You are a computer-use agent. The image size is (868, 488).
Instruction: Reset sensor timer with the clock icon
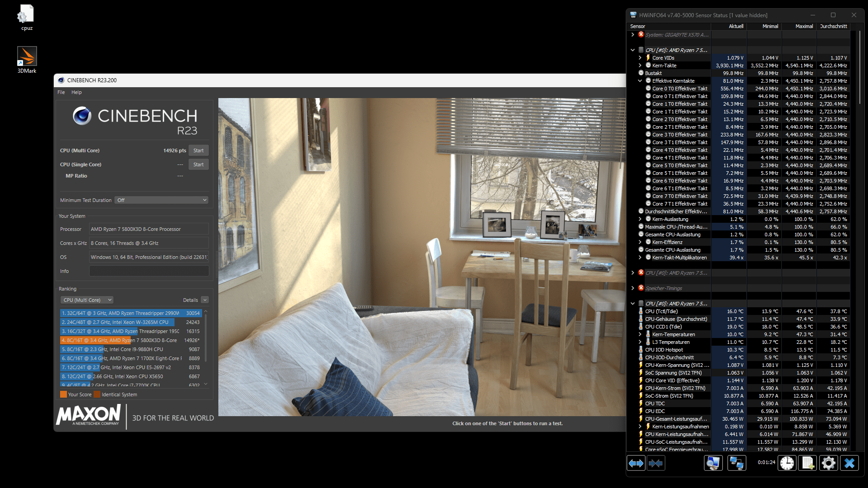[x=787, y=463]
